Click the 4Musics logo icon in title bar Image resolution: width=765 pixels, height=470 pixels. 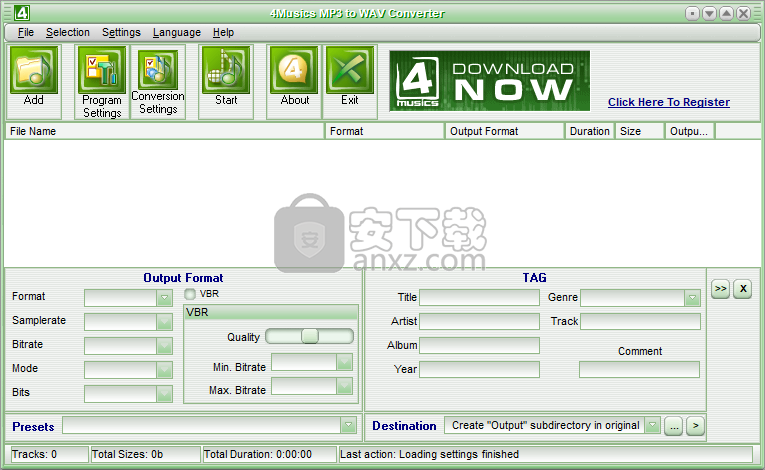click(21, 13)
